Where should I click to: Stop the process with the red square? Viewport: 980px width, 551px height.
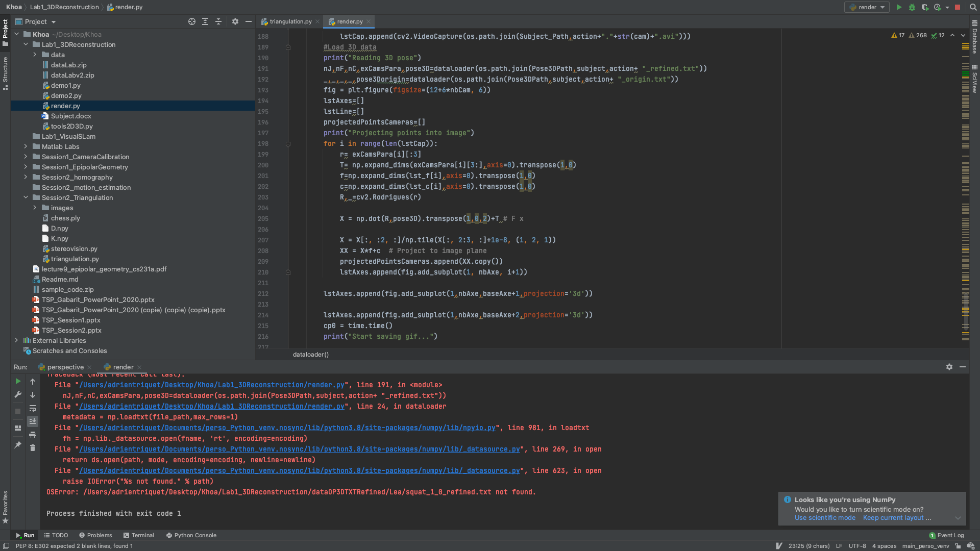tap(958, 7)
